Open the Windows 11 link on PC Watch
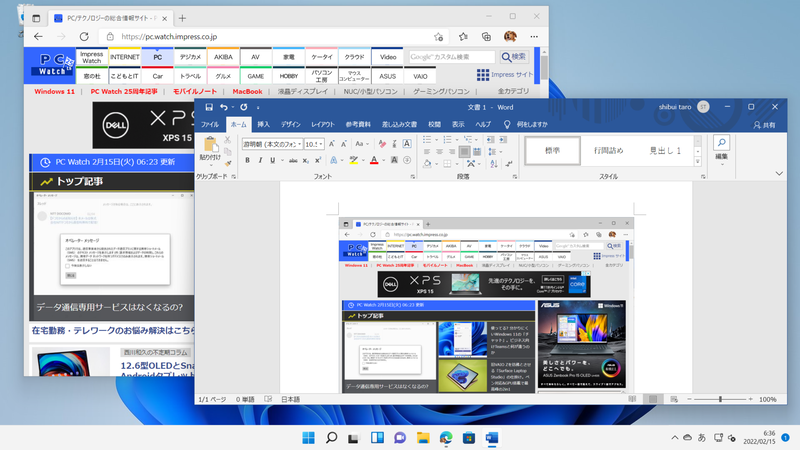This screenshot has width=800, height=450. [55, 92]
